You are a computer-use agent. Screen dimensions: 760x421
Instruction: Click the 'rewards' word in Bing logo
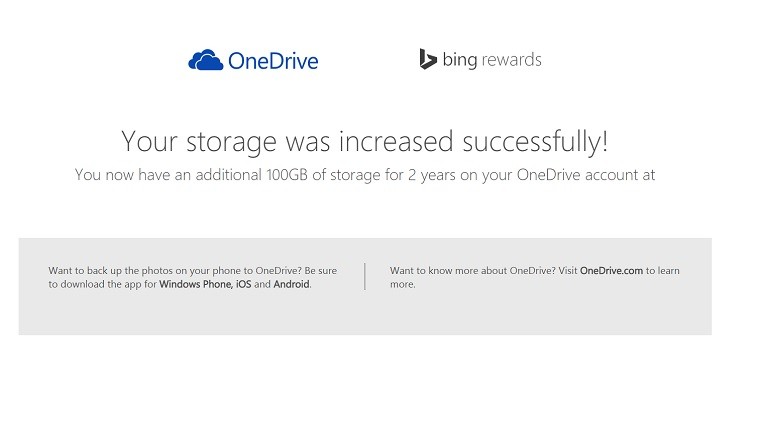(x=511, y=60)
